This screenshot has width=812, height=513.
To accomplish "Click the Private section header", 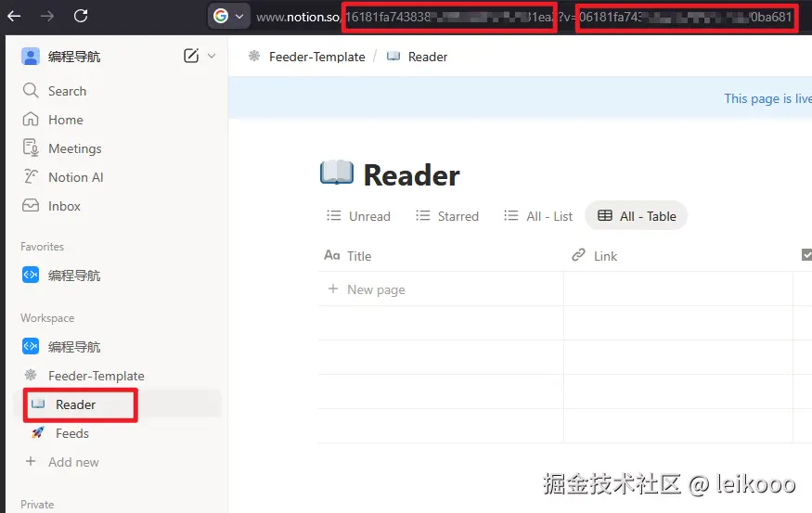I will 37,505.
